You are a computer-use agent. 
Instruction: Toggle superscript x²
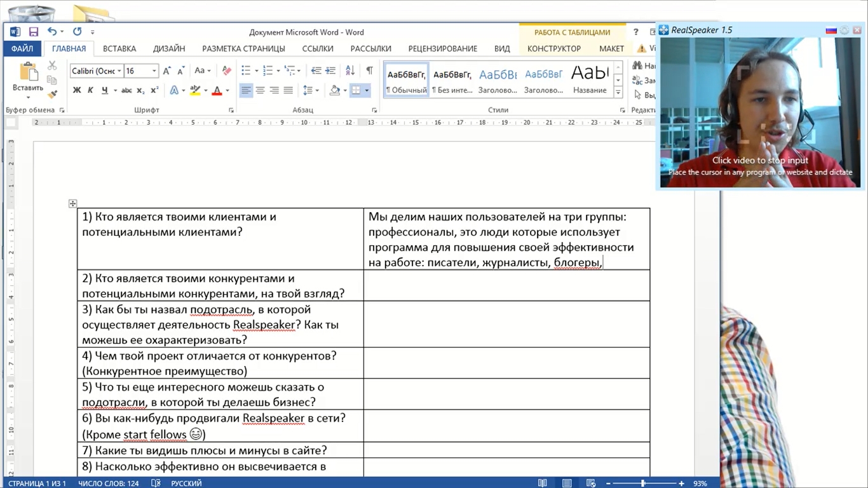click(x=154, y=90)
